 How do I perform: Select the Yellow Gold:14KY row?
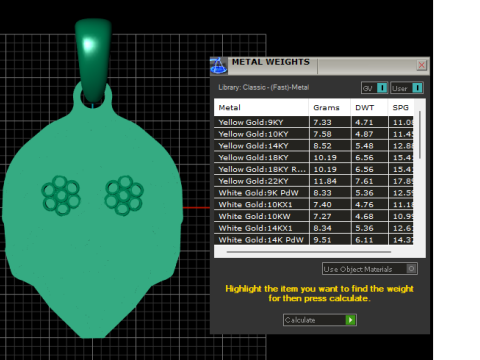tap(314, 146)
